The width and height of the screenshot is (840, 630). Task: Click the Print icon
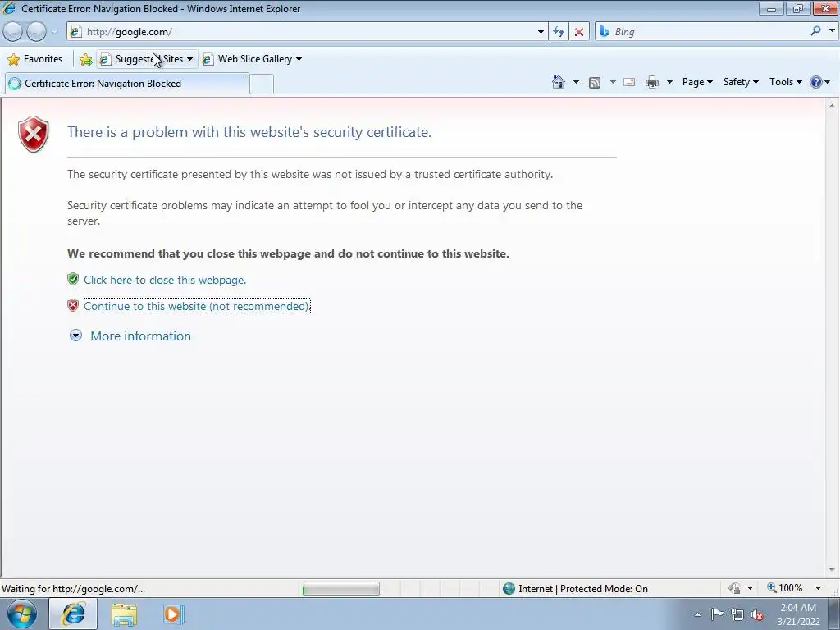coord(652,83)
